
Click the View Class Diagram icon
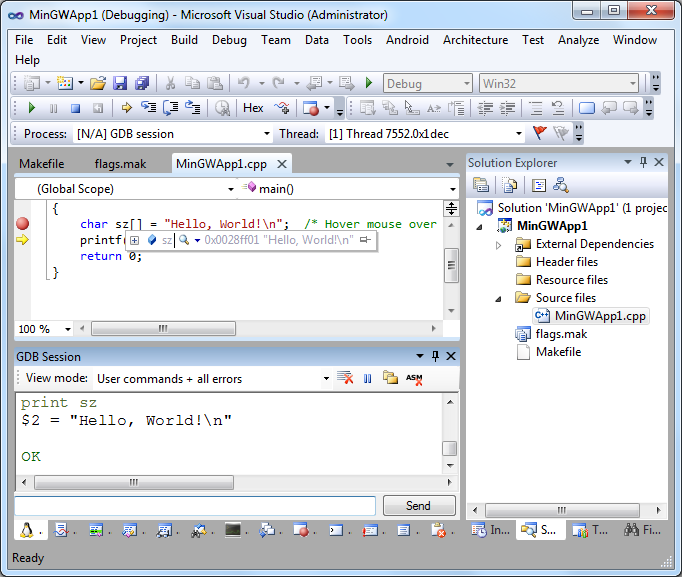tap(561, 186)
